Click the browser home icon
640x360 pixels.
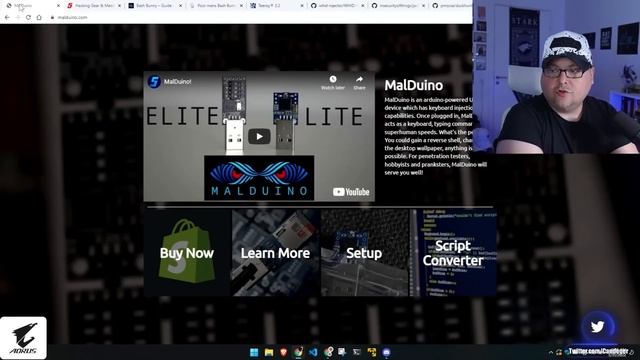point(39,18)
